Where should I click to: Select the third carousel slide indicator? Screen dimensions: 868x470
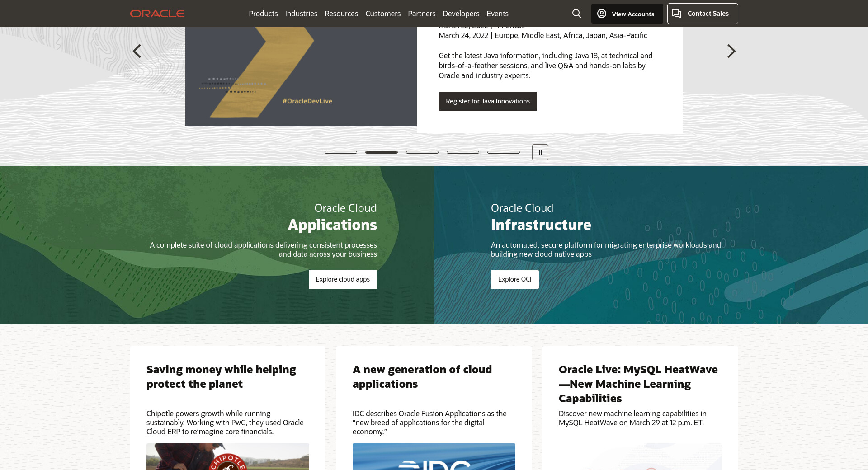click(422, 152)
